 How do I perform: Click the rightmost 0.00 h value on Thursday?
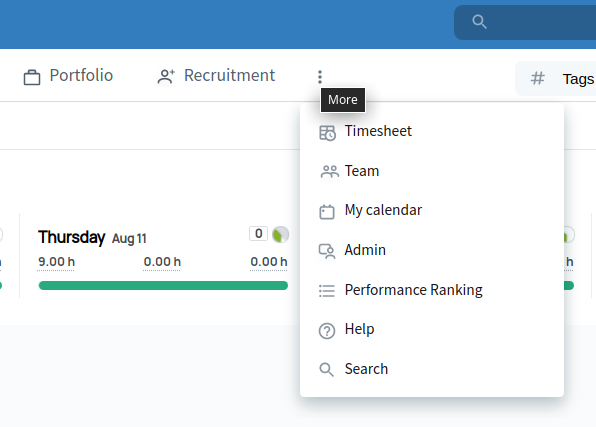click(269, 262)
